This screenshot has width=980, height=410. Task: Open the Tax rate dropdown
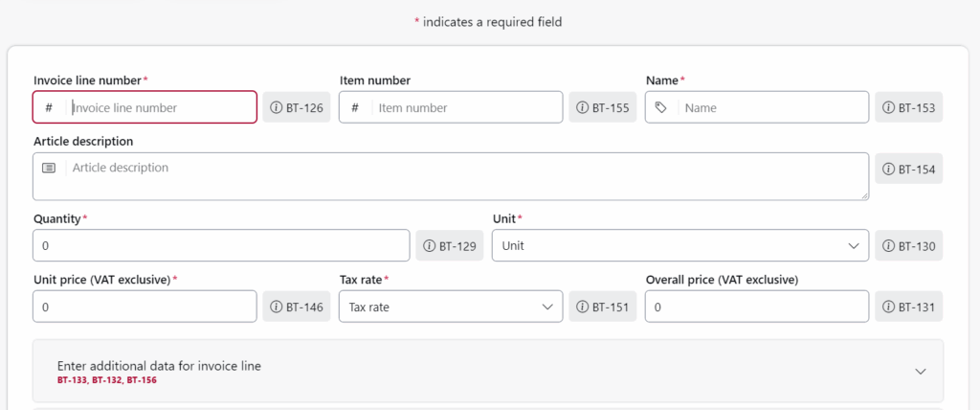(x=451, y=307)
